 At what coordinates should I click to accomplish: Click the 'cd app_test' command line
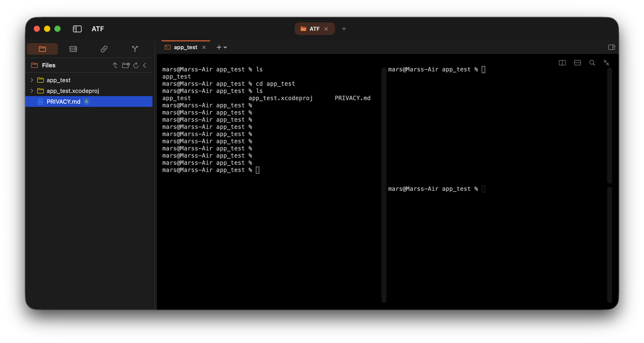(229, 84)
